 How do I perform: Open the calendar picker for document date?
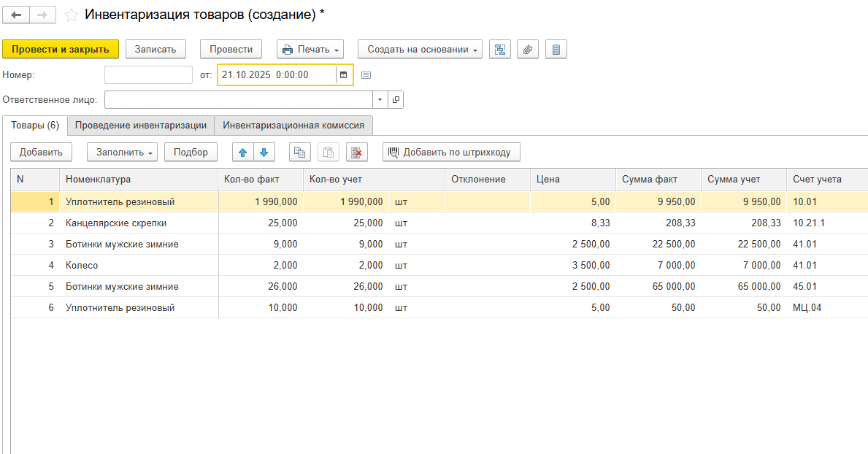pyautogui.click(x=344, y=74)
